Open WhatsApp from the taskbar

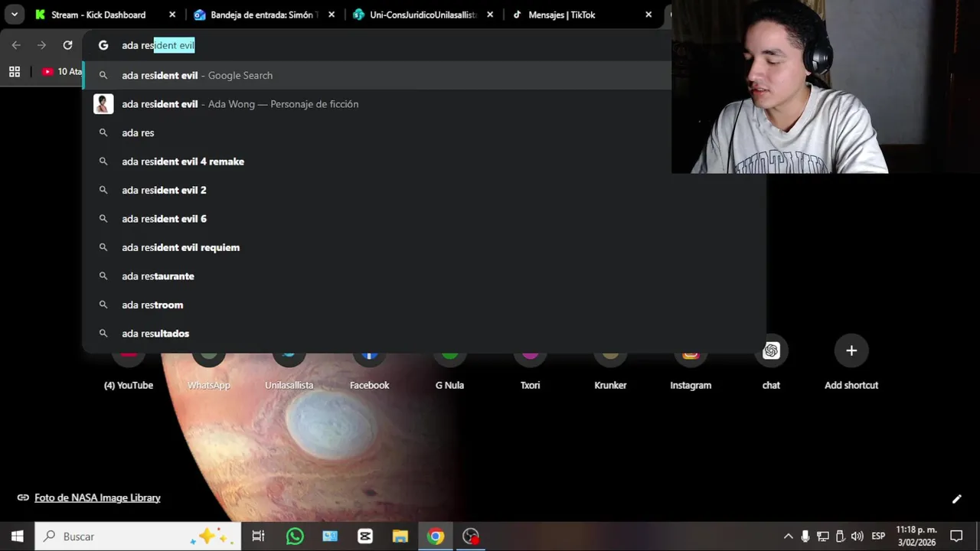(295, 536)
